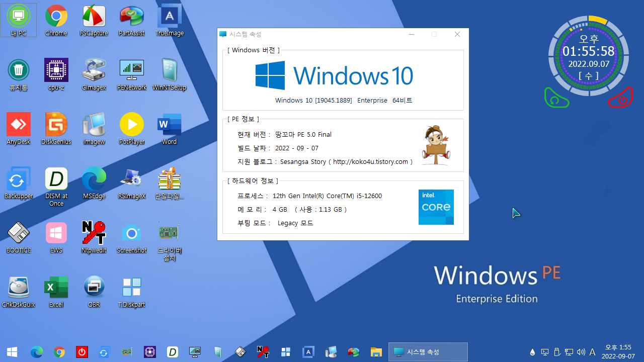Open File Explorer folder in taskbar
This screenshot has width=644, height=362.
click(376, 352)
